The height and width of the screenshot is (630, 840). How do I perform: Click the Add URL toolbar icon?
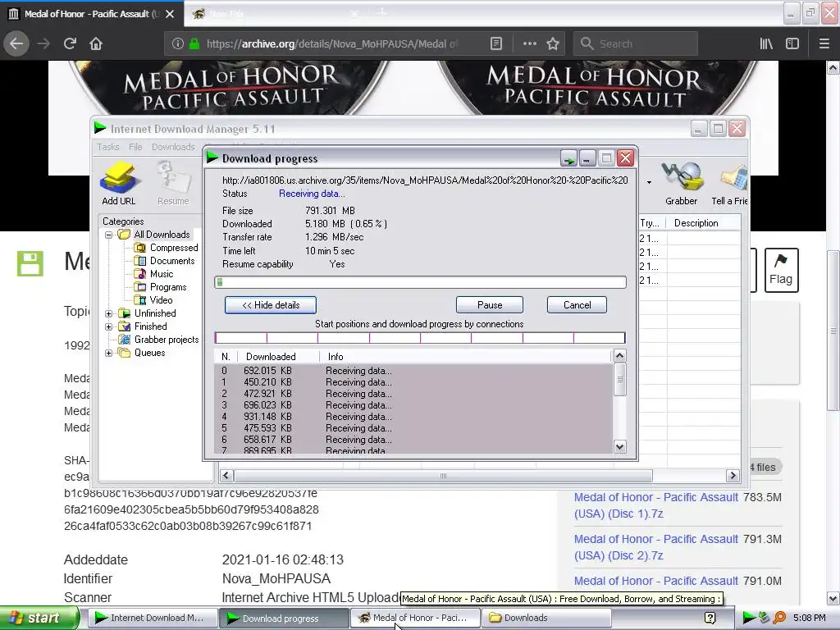pos(118,183)
